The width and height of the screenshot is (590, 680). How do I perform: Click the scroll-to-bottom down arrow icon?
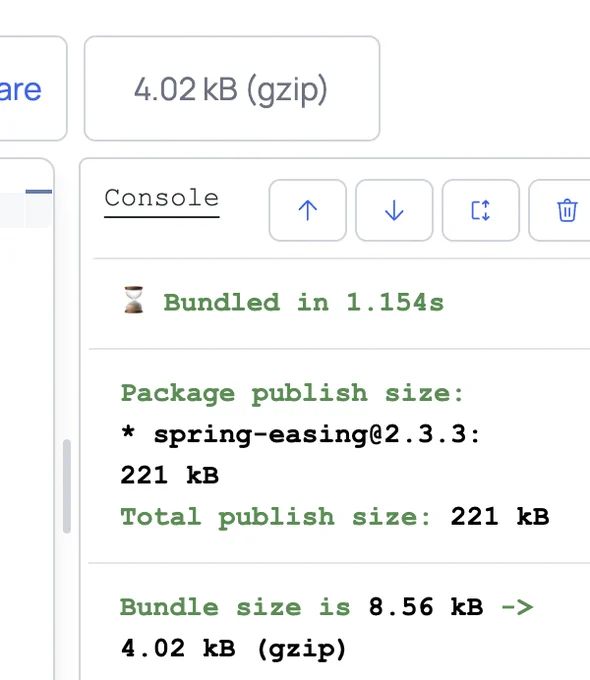(x=394, y=210)
